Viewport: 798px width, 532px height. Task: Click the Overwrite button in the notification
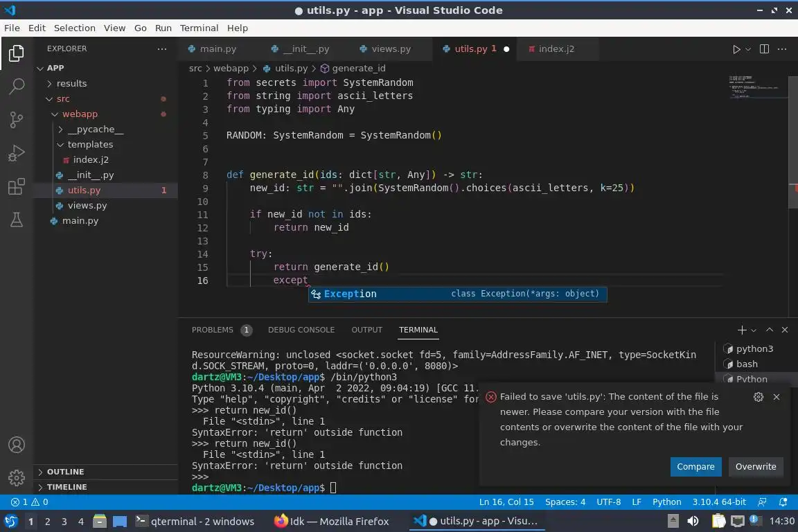(x=755, y=467)
